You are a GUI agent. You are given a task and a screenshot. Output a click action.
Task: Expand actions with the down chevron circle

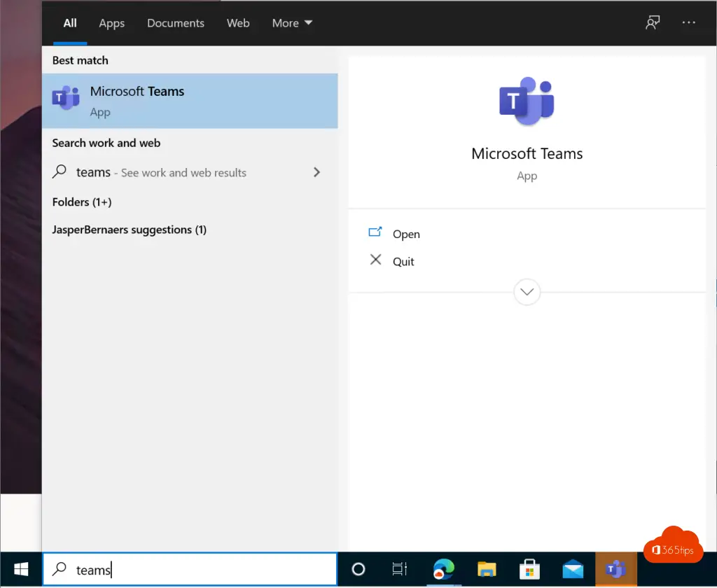[x=527, y=292]
